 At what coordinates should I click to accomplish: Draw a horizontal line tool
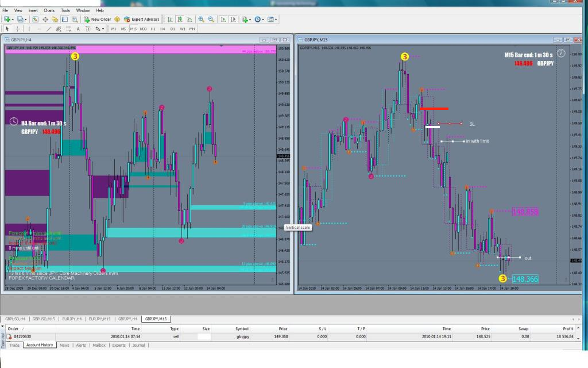38,28
